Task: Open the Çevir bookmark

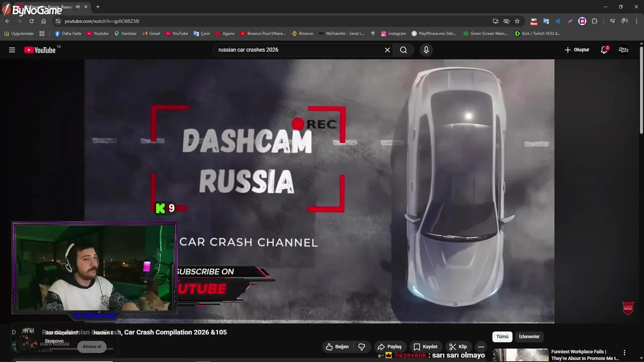Action: click(202, 34)
